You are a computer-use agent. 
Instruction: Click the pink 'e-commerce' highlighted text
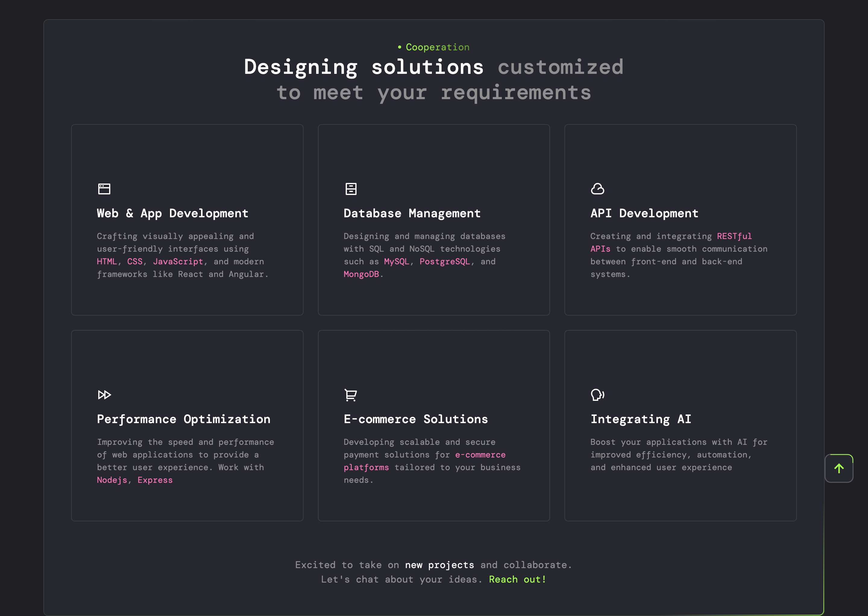[480, 454]
